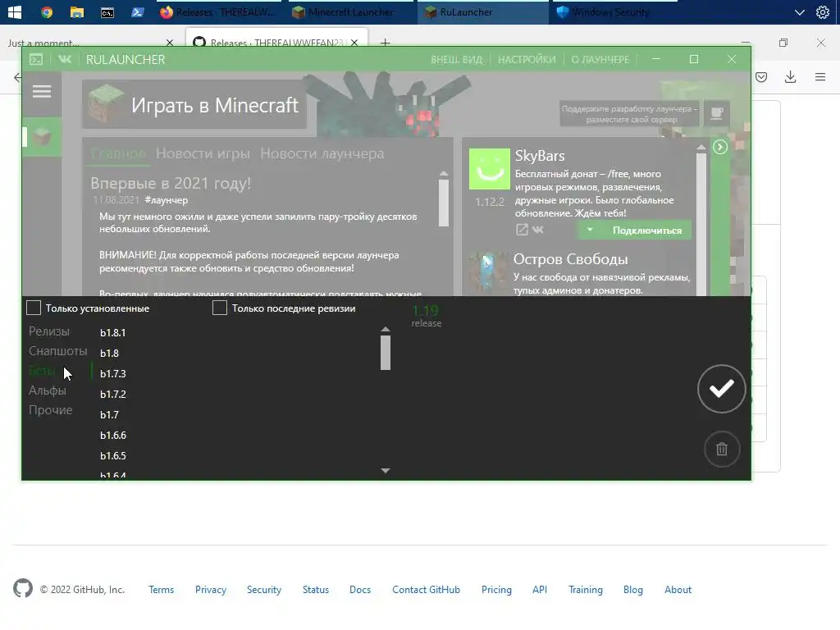Select the Релизы version category
840x630 pixels.
[x=49, y=331]
